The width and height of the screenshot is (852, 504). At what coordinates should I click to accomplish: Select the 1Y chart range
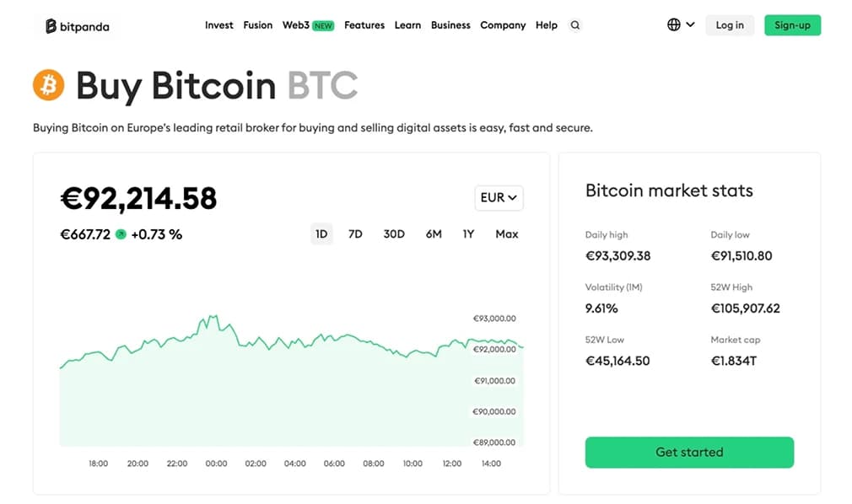coord(468,233)
